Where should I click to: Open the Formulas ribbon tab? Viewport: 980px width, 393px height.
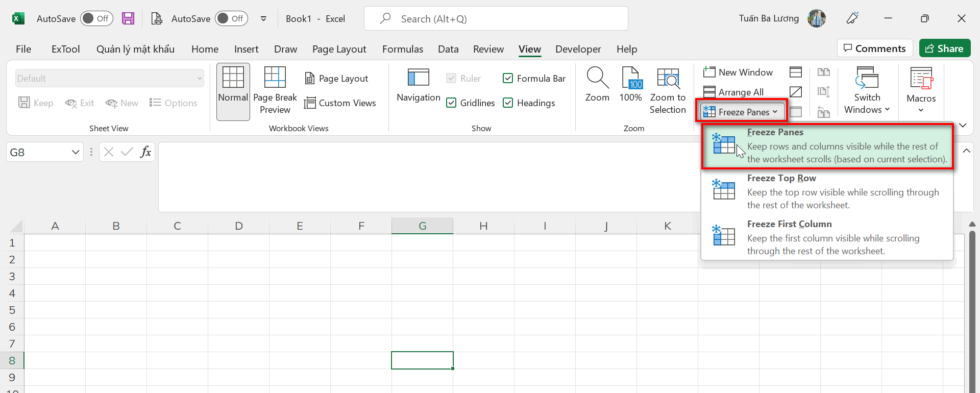coord(402,49)
